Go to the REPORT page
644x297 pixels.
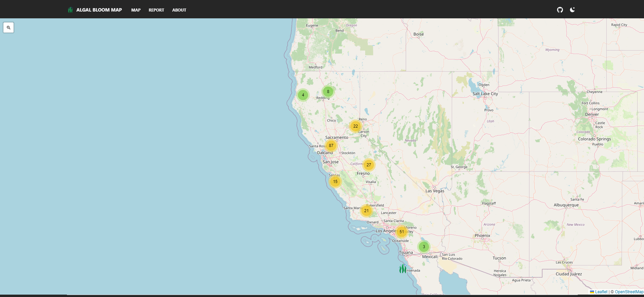[x=156, y=10]
